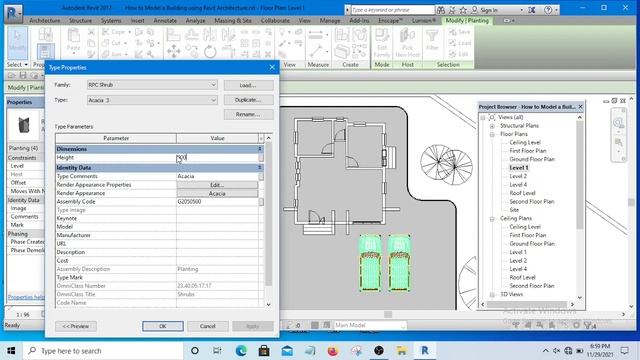Open the Manage ribbon tab
This screenshot has height=360, width=640.
point(330,20)
